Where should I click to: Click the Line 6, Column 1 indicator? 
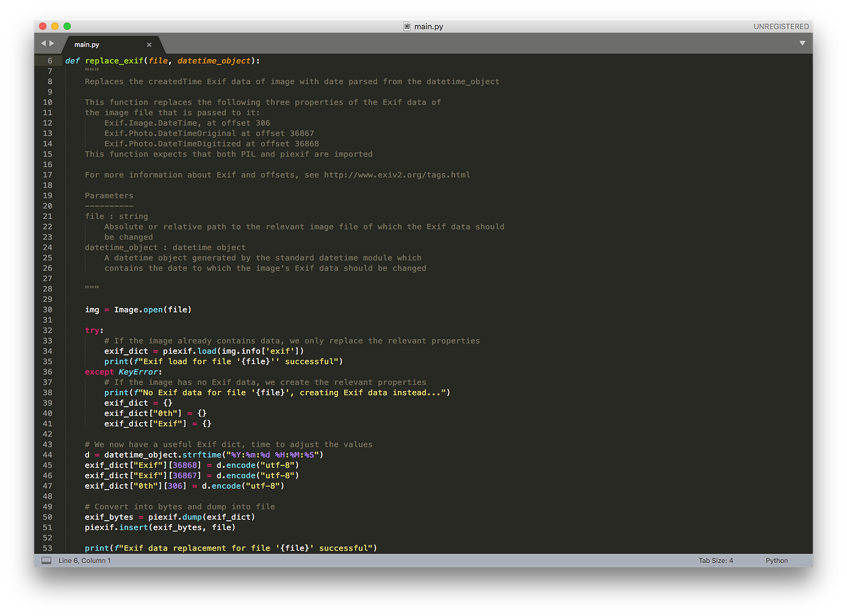coord(84,560)
